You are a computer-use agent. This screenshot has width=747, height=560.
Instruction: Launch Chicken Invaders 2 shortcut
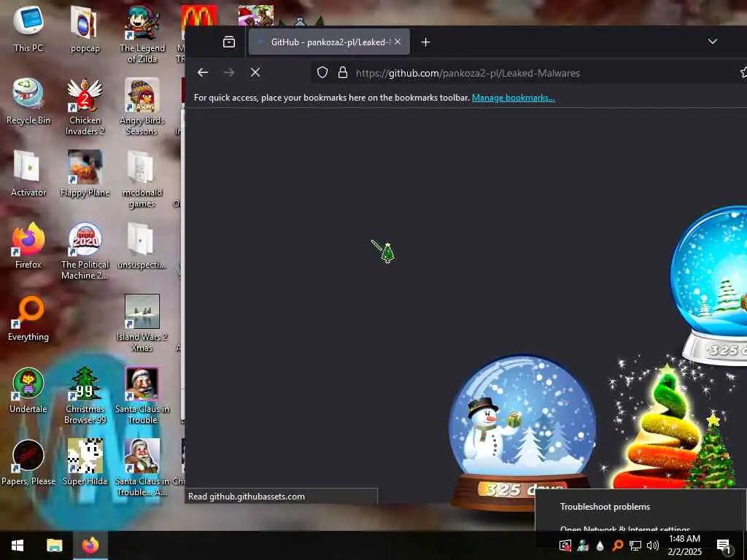[x=85, y=106]
